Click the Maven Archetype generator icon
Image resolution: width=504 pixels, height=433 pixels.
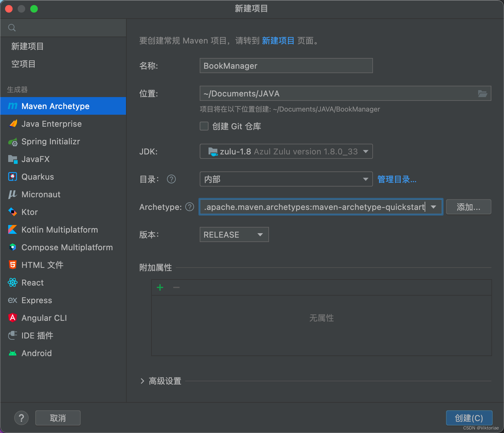pyautogui.click(x=13, y=106)
